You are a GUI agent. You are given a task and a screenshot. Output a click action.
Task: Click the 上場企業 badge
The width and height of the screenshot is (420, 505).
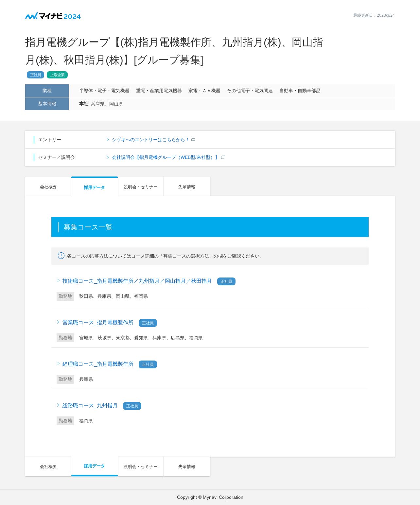click(57, 75)
